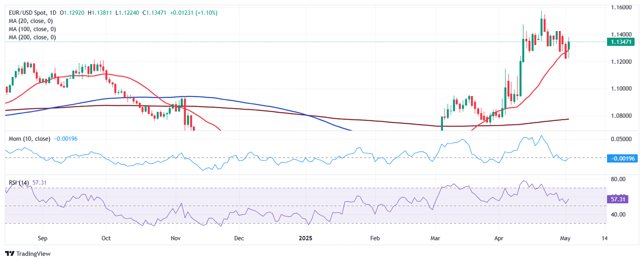The image size is (644, 262).
Task: Click the 2025 label on time axis
Action: pyautogui.click(x=306, y=238)
